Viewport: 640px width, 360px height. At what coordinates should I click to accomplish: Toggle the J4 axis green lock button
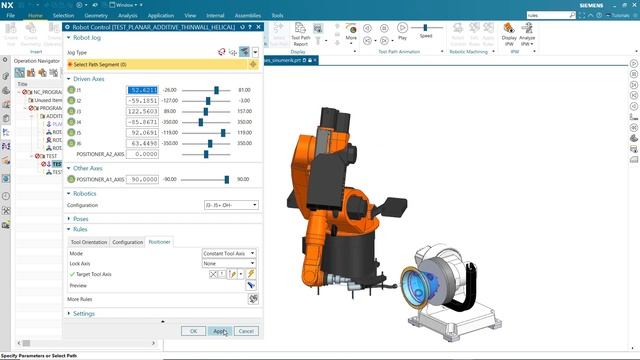click(71, 122)
